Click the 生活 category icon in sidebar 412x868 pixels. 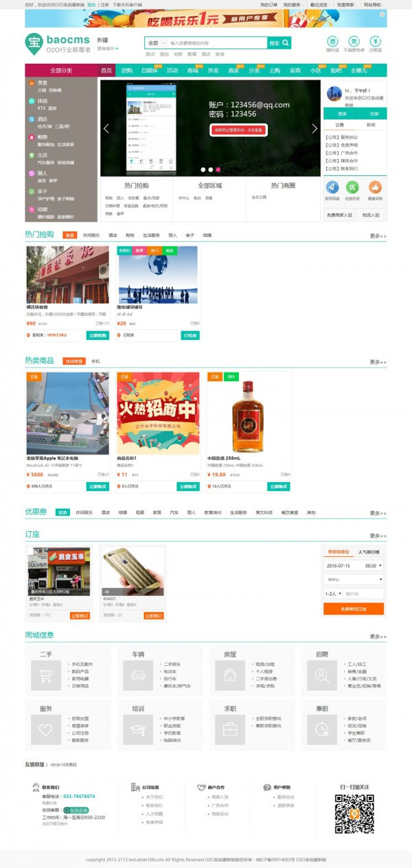coord(32,155)
